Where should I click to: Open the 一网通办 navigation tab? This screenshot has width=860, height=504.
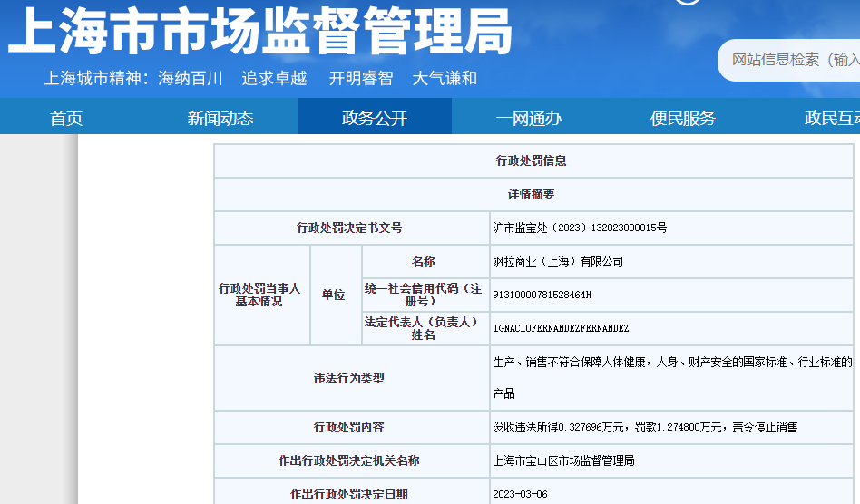click(529, 118)
